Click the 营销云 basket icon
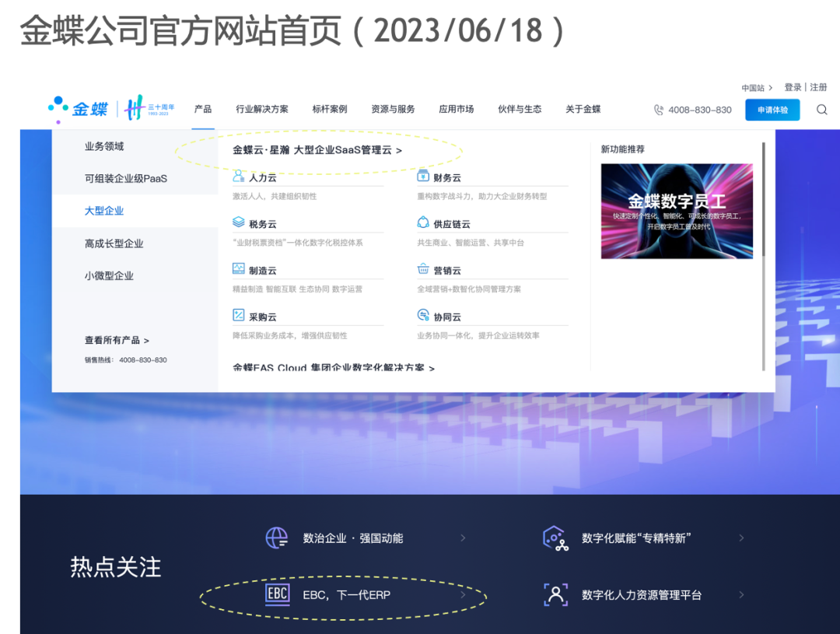The height and width of the screenshot is (634, 840). point(423,269)
